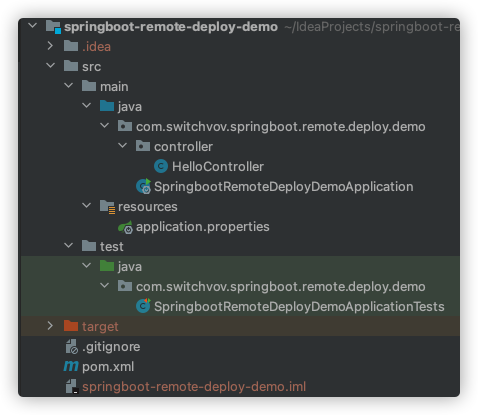Viewport: 478px width, 415px height.
Task: Open the HelloController class
Action: point(218,166)
